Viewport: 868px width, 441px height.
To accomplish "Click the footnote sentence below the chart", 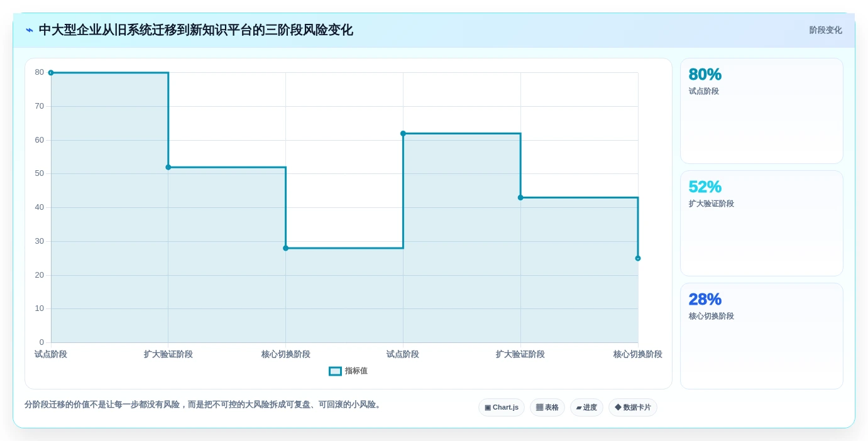I will tap(204, 405).
